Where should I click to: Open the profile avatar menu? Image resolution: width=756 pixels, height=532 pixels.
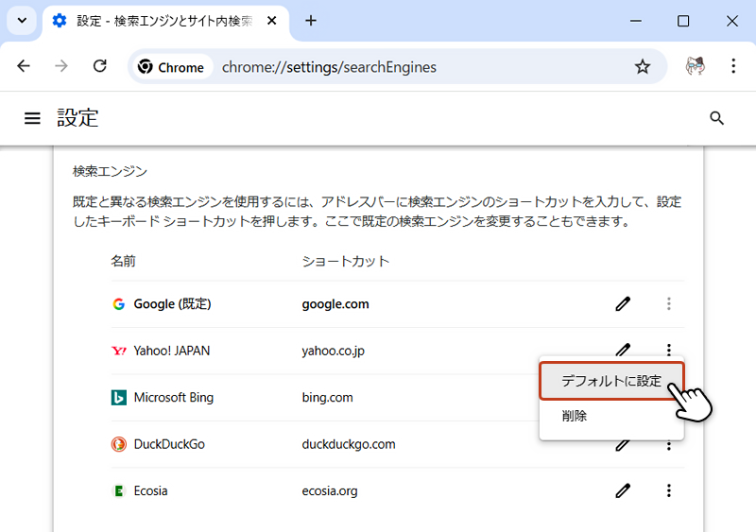point(696,66)
